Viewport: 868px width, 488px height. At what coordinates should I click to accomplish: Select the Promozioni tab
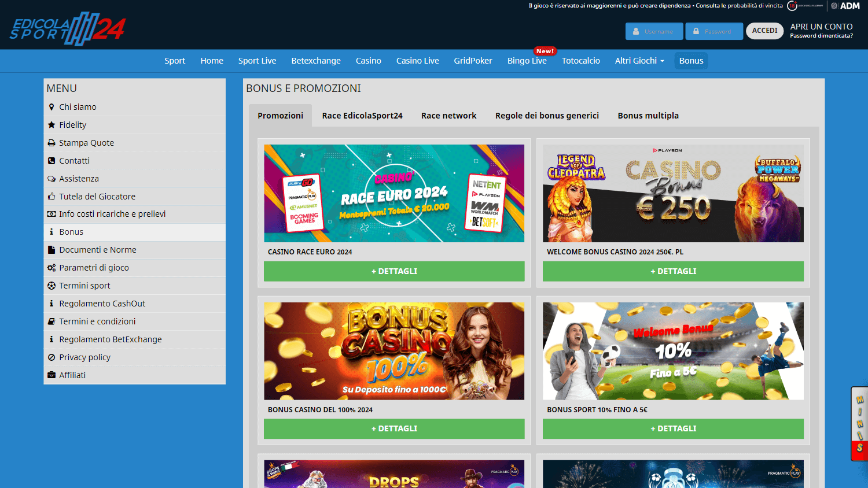click(x=280, y=116)
